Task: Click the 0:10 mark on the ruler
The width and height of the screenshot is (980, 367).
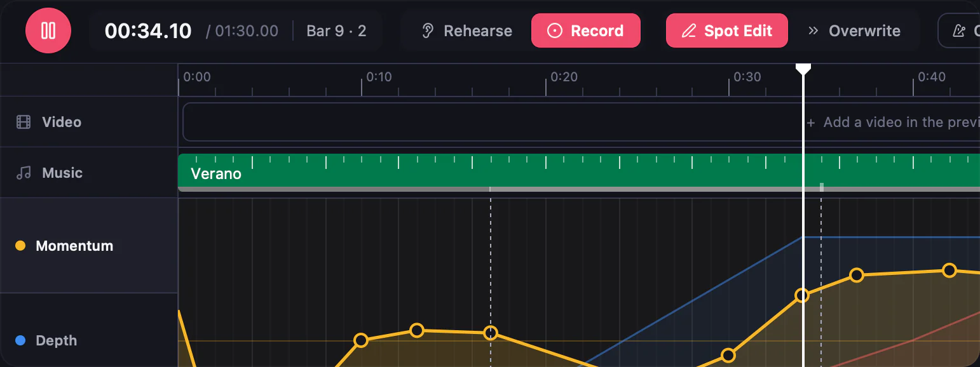Action: (x=379, y=77)
